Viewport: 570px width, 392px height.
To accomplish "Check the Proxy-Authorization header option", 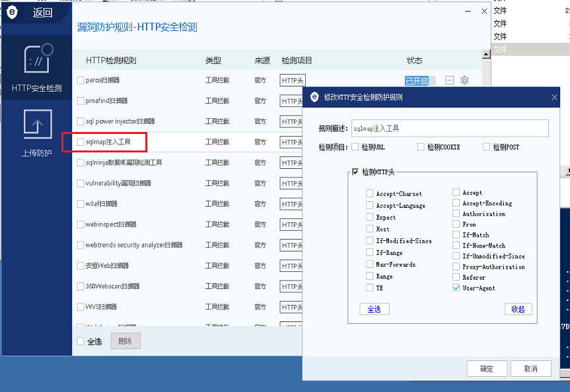I will click(456, 267).
